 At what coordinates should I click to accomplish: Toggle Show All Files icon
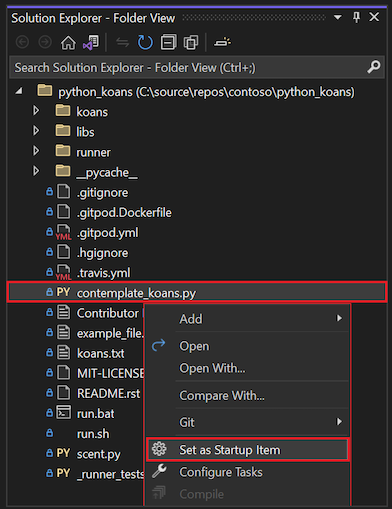click(x=191, y=43)
